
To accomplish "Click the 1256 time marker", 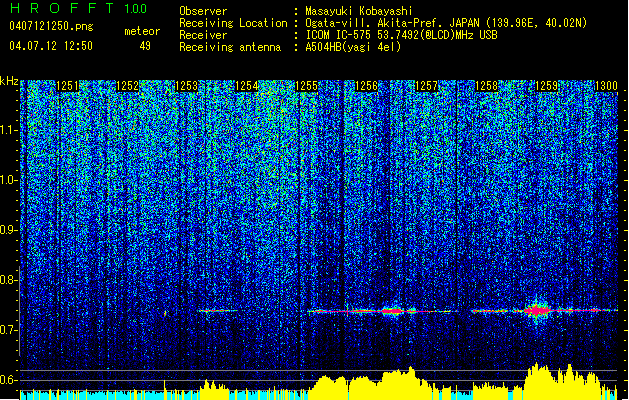I will tap(366, 86).
